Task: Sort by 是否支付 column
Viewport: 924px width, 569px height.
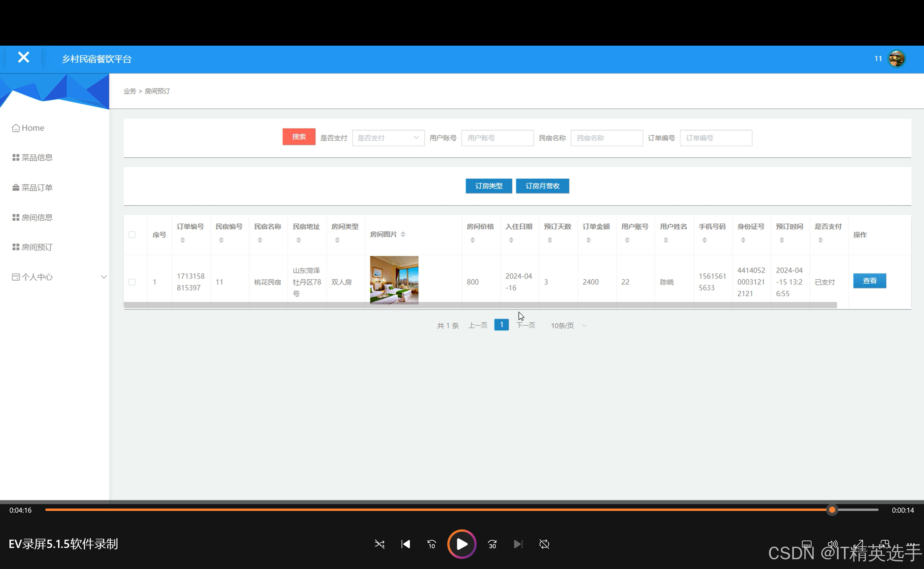Action: click(x=820, y=240)
